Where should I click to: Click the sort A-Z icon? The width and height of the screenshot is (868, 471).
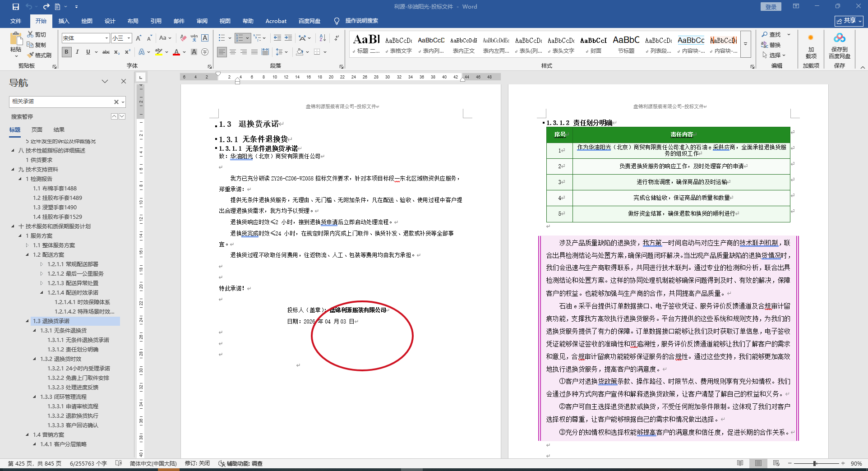(323, 38)
